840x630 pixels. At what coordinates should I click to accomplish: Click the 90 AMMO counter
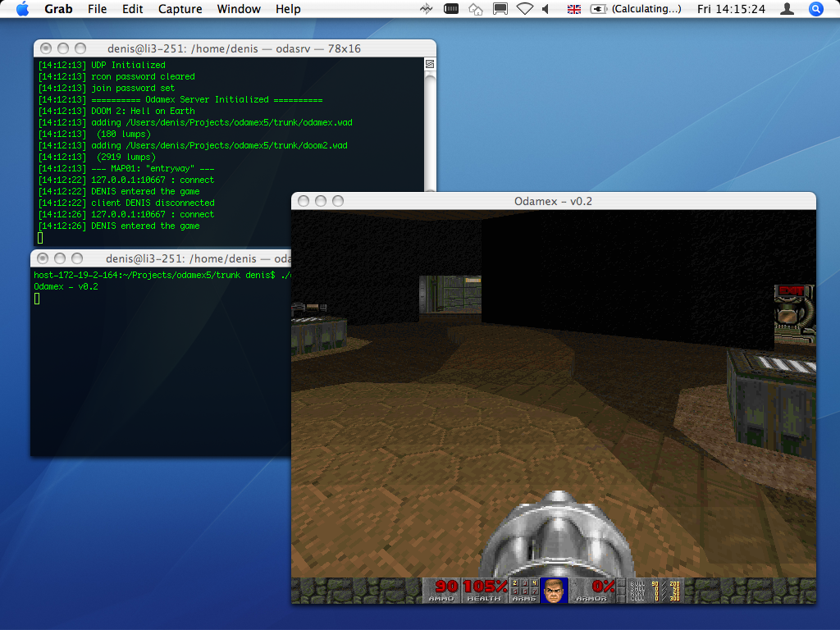(444, 591)
